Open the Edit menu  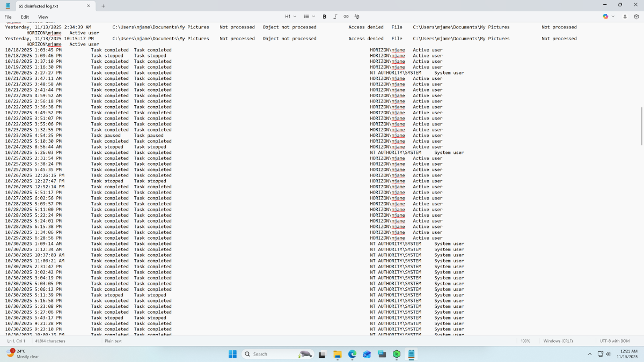(x=25, y=17)
